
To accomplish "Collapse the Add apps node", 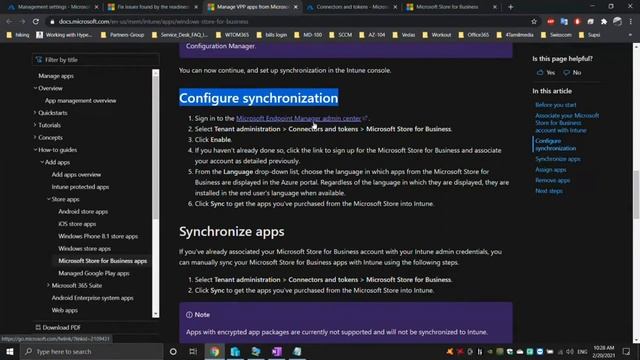I will (42, 162).
